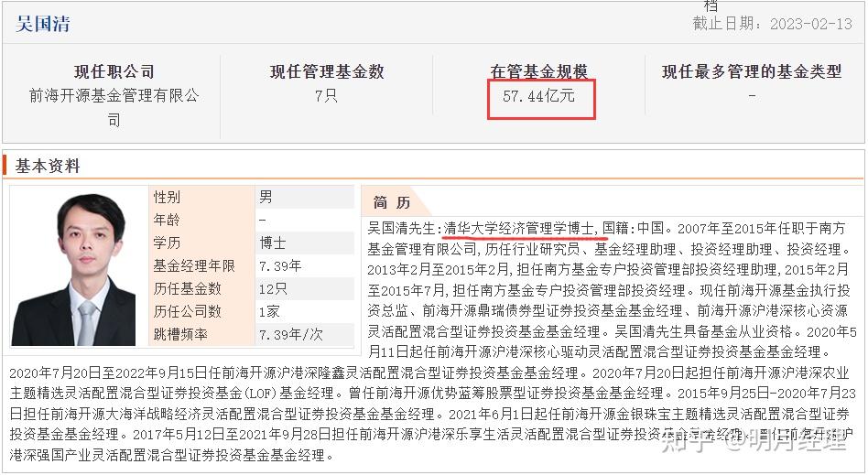The height and width of the screenshot is (475, 868).
Task: Click the gender value 男
Action: tap(266, 197)
